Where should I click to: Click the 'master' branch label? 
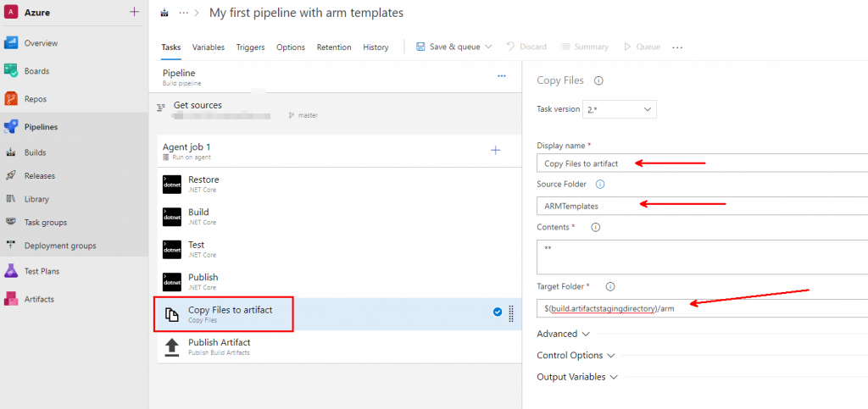tap(308, 115)
